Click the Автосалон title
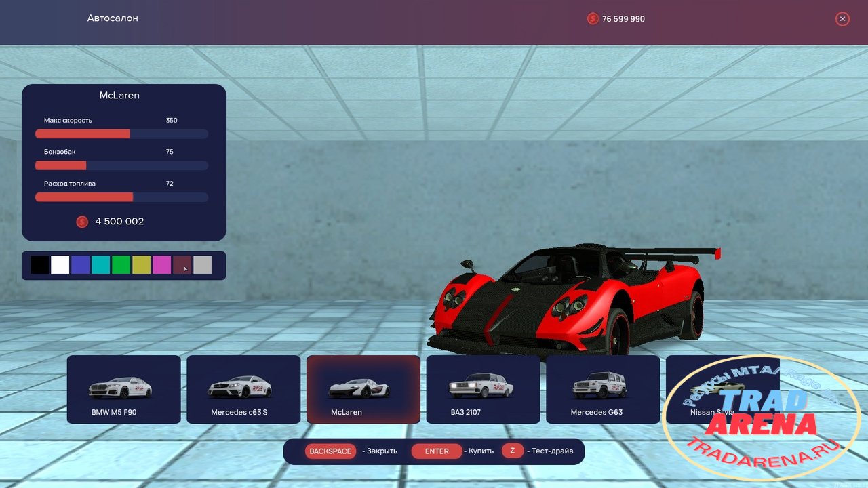 113,18
